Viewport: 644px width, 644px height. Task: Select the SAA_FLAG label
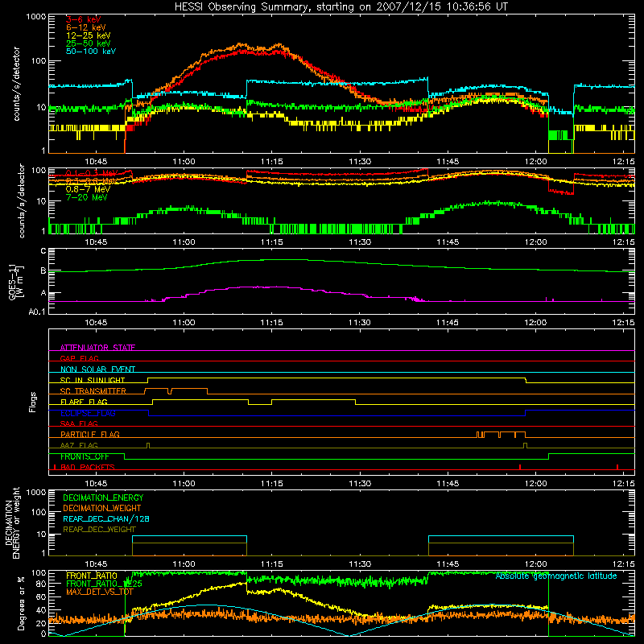pos(79,423)
